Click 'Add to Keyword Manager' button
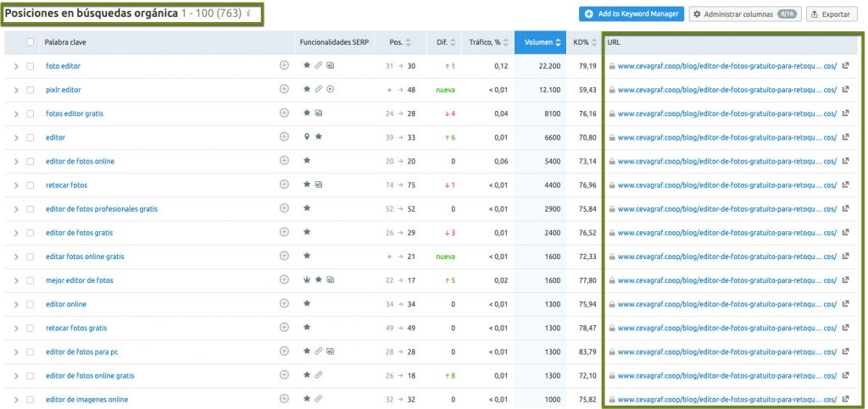Screen dimensions: 868x409 coord(631,14)
